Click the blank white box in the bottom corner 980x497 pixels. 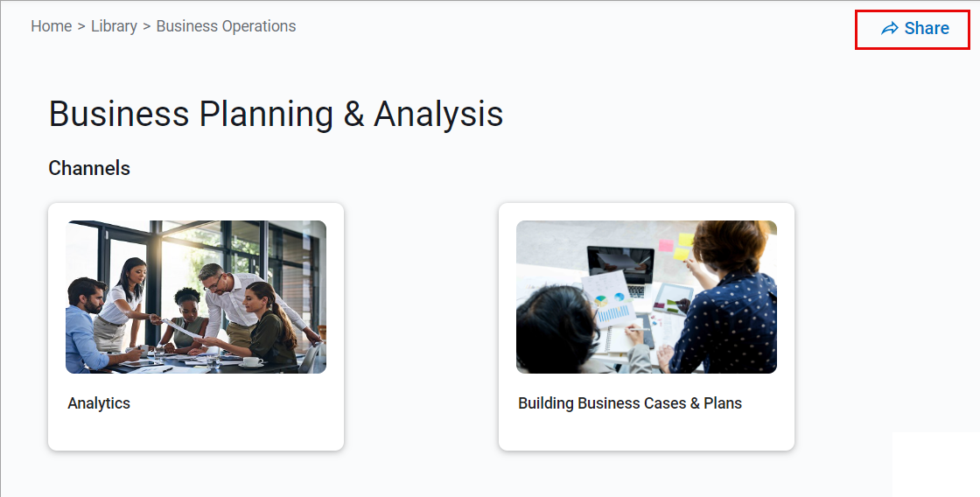pyautogui.click(x=934, y=464)
